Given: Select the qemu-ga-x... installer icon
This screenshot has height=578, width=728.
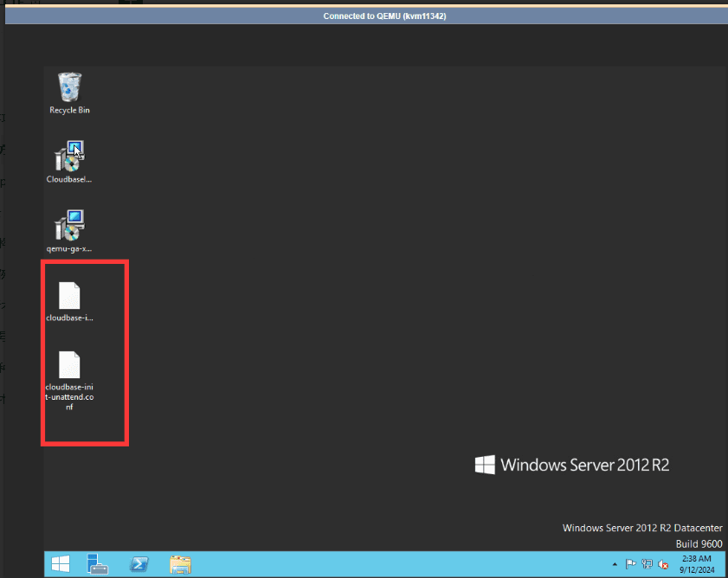Looking at the screenshot, I should [69, 231].
